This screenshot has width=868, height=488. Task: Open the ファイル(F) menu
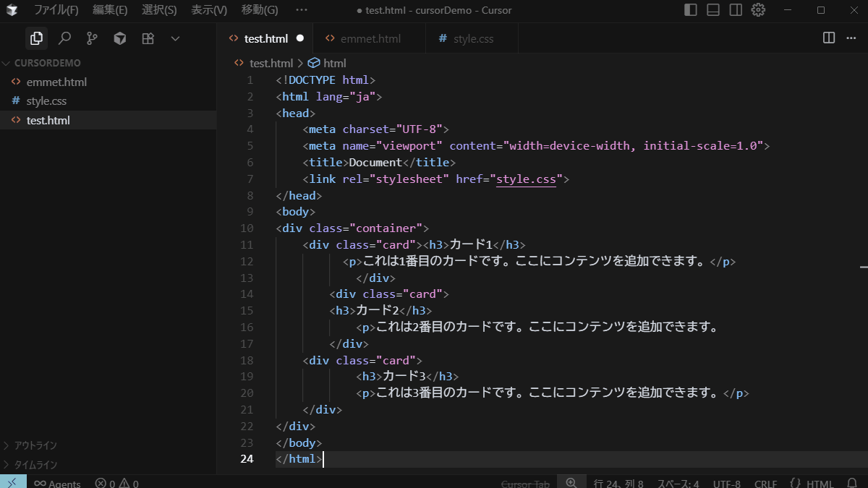coord(56,10)
